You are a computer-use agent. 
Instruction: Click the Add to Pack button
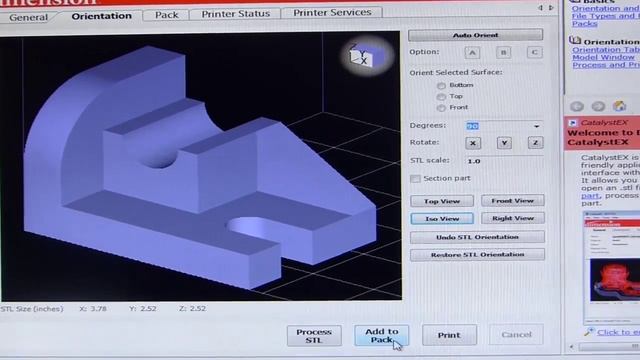[382, 336]
